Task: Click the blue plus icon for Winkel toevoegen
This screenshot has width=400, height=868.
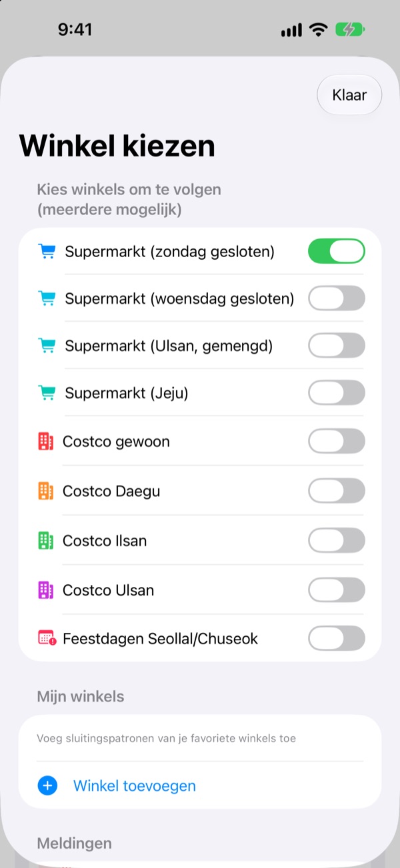Action: 48,785
